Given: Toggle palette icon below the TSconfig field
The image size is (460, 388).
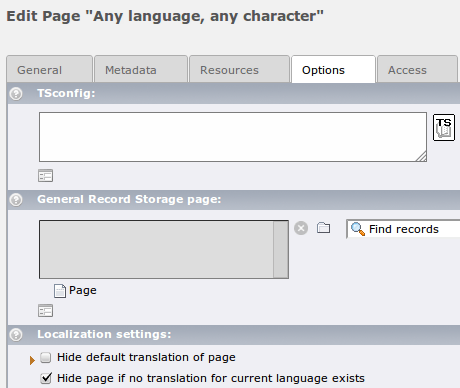Looking at the screenshot, I should tap(45, 176).
